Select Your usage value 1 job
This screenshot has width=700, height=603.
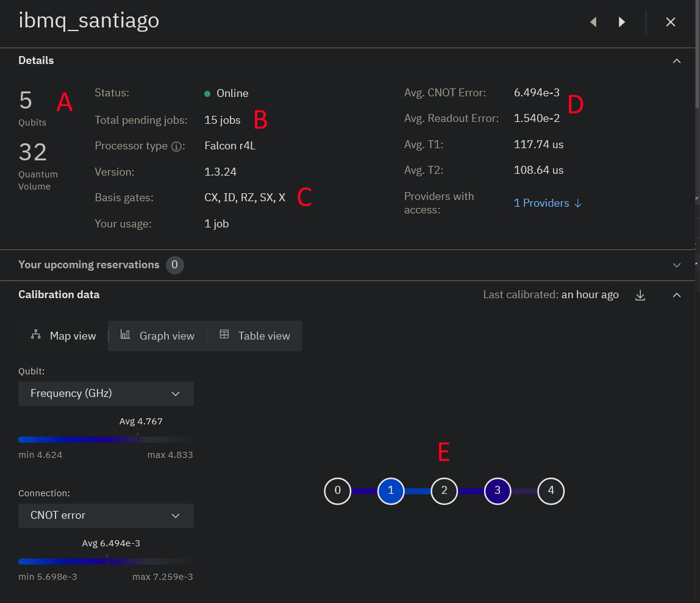pos(216,224)
